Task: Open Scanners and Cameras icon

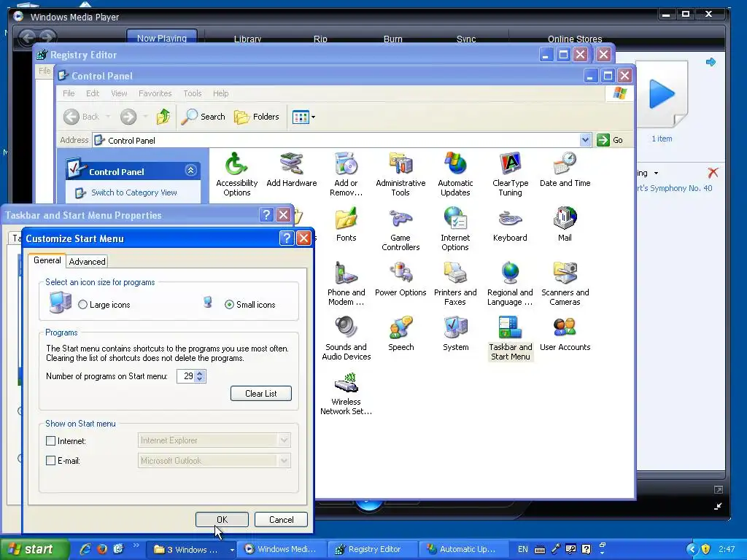Action: (x=565, y=284)
